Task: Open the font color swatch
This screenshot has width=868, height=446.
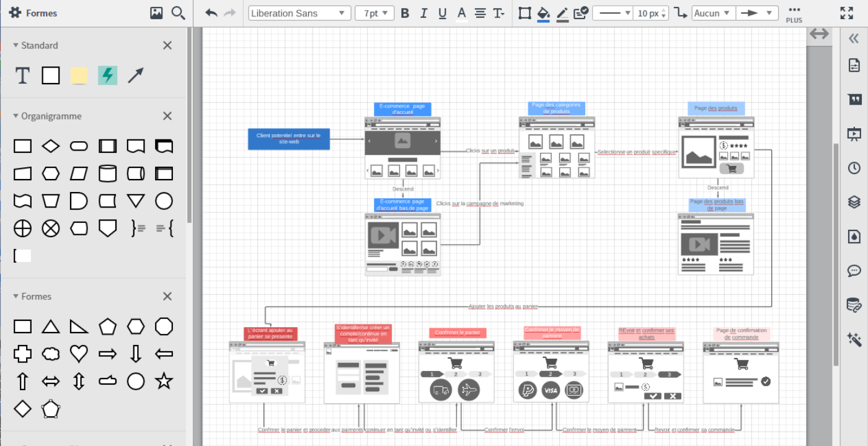Action: click(x=461, y=12)
